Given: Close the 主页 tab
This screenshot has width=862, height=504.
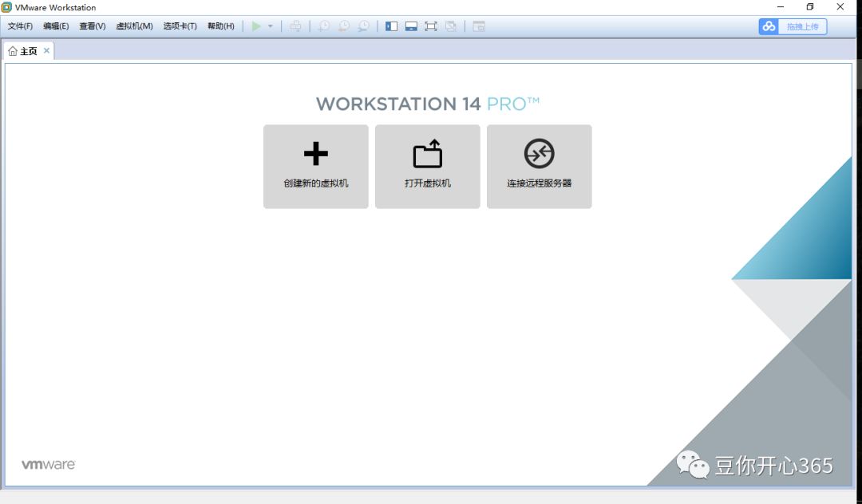Looking at the screenshot, I should (47, 50).
